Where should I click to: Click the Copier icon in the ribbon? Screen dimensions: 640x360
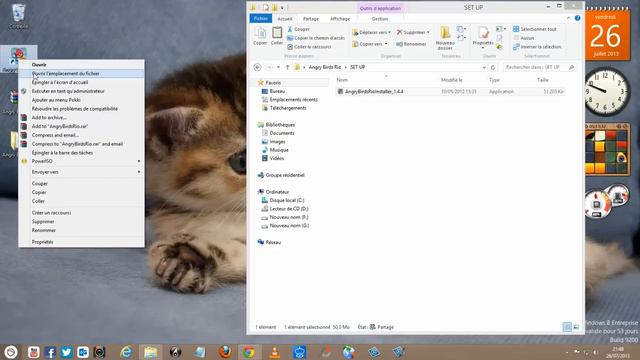pyautogui.click(x=260, y=36)
